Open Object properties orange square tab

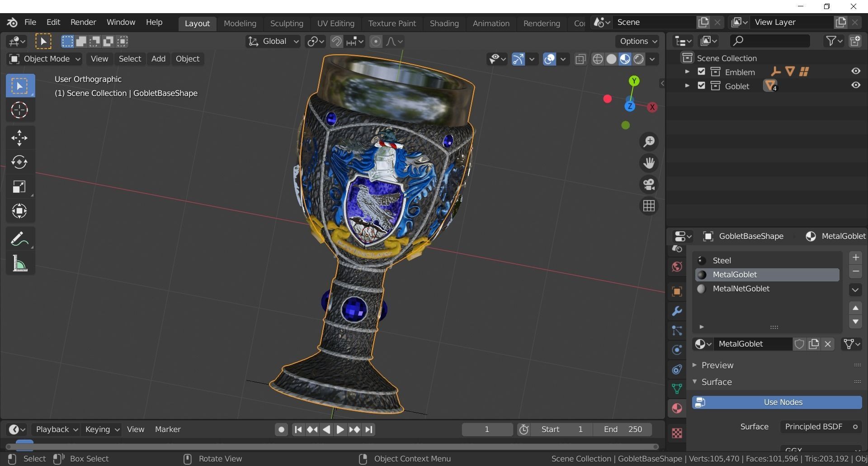click(677, 292)
